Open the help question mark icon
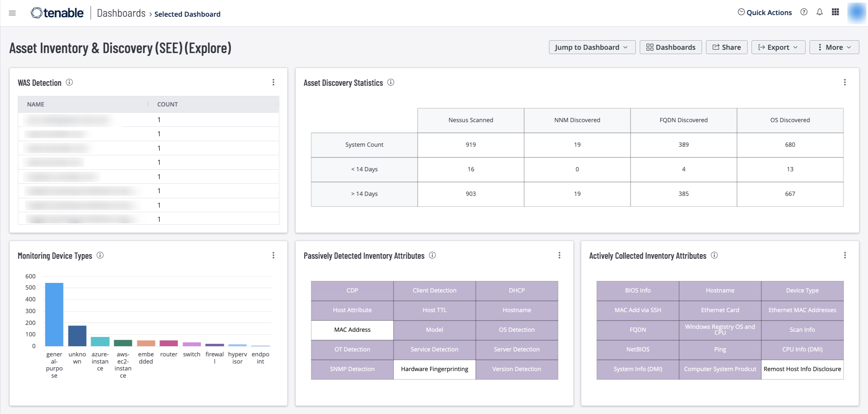Viewport: 868px width, 414px height. (804, 12)
